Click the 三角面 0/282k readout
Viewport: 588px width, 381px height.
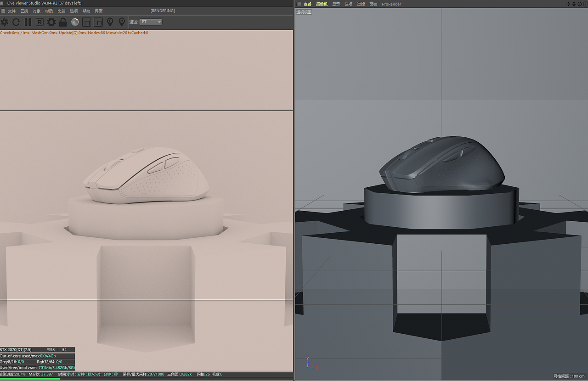[179, 374]
